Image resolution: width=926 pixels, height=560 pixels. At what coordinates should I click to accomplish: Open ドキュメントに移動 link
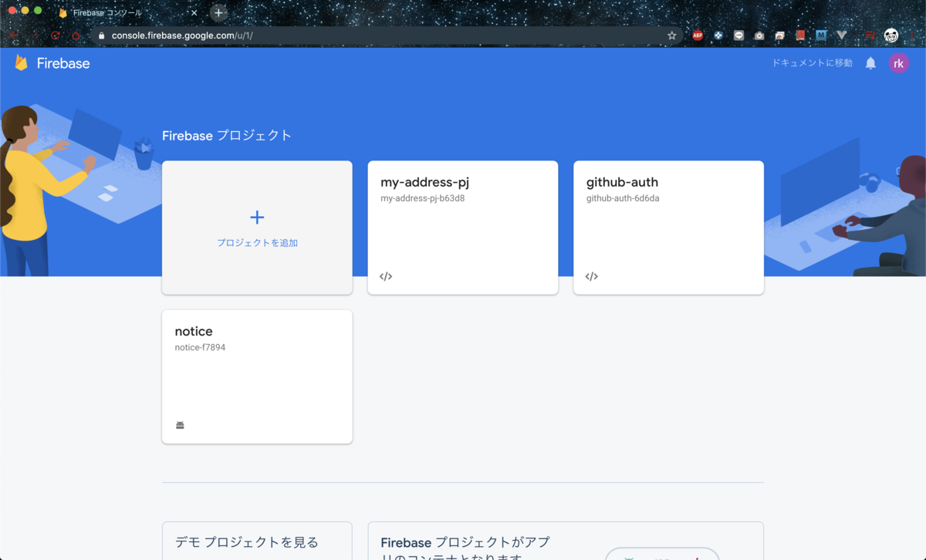(813, 63)
